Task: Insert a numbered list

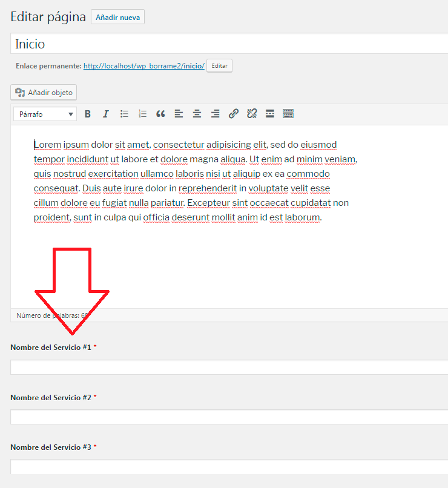Action: tap(142, 114)
